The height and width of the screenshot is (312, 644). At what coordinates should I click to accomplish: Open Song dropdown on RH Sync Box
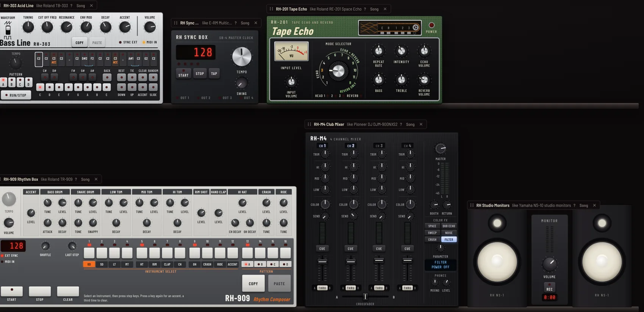(245, 23)
